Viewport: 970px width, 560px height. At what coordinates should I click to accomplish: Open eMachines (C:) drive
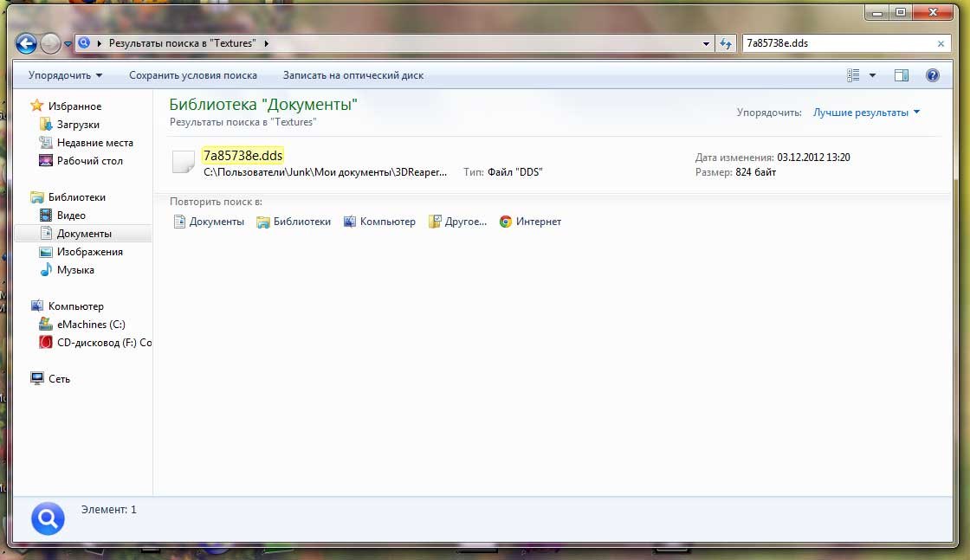click(x=91, y=325)
